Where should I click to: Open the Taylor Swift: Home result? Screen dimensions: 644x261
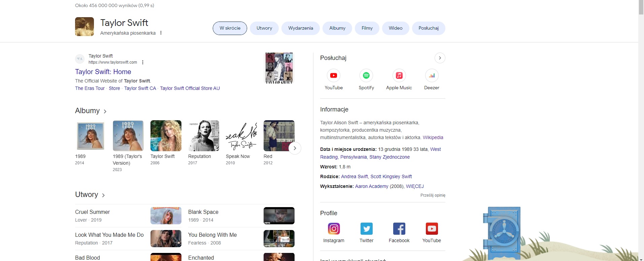(103, 72)
